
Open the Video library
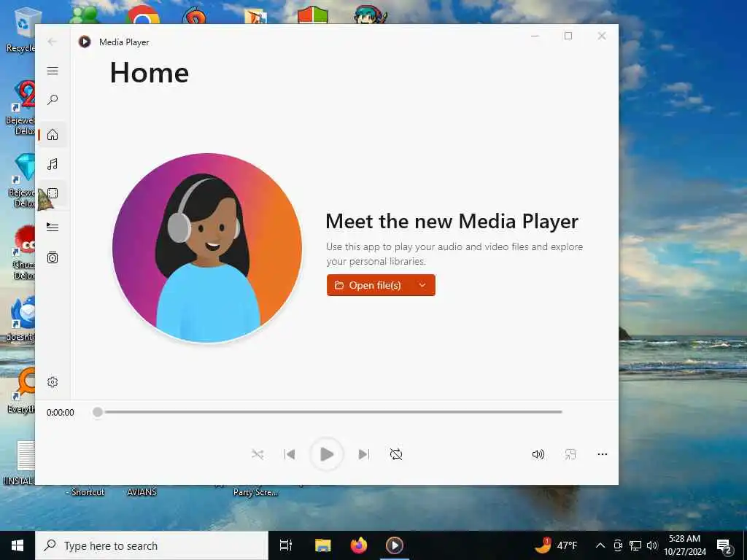pos(53,193)
